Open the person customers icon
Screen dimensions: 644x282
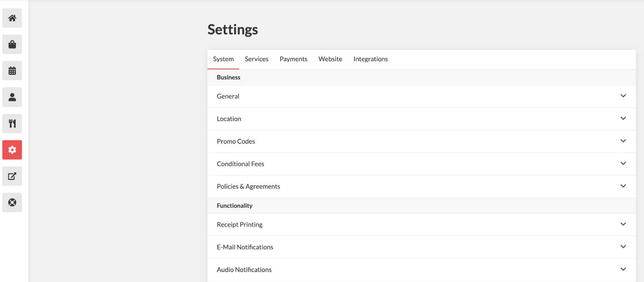[x=12, y=97]
